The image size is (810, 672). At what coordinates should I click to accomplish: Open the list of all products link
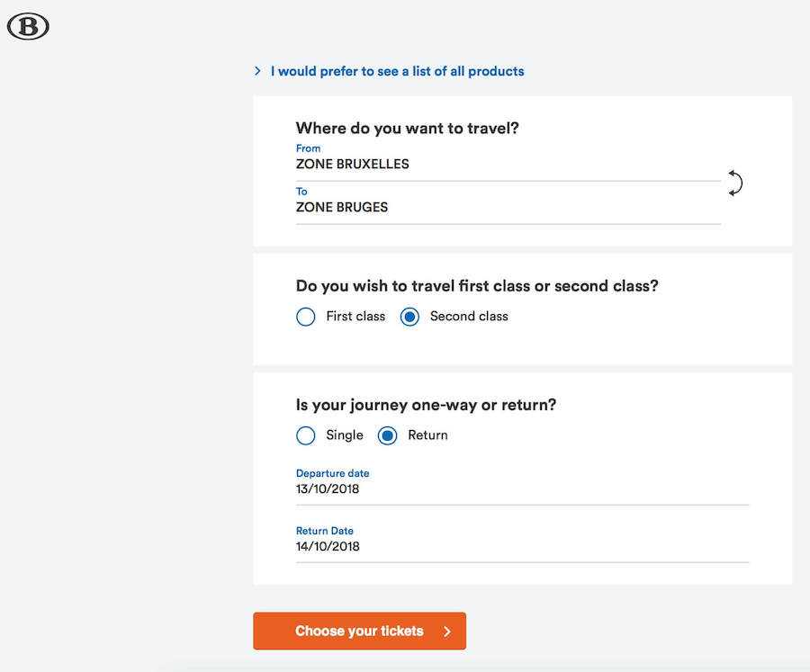click(397, 71)
